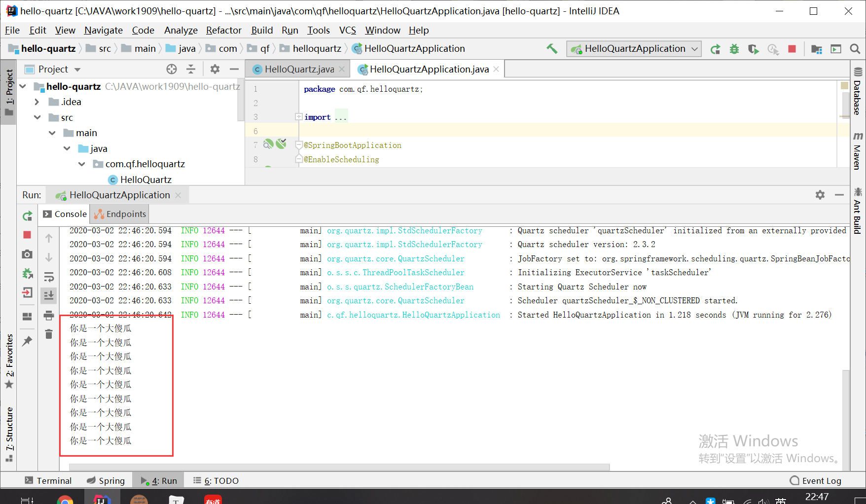The height and width of the screenshot is (504, 866).
Task: Expand the .idea folder in project tree
Action: (x=37, y=102)
